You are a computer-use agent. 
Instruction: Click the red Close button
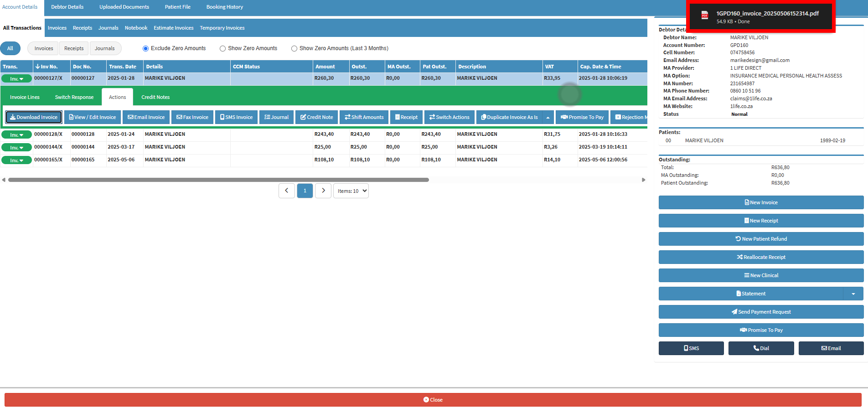(433, 400)
